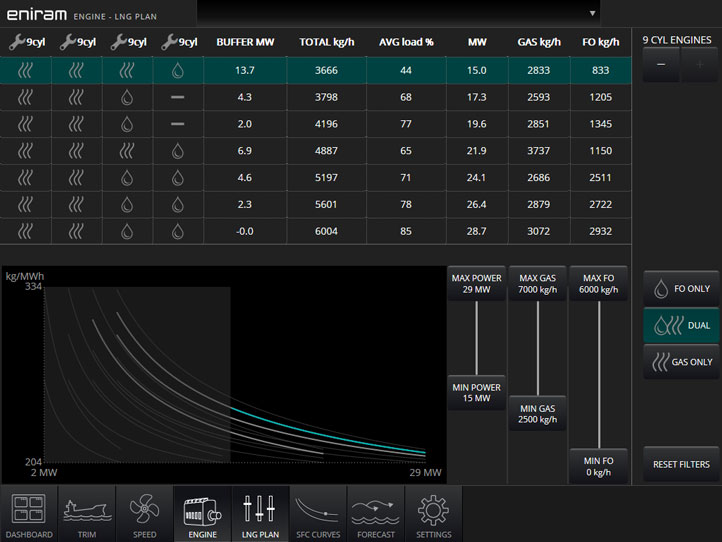Open the Trim ship icon tab
The height and width of the screenshot is (542, 722).
(87, 513)
